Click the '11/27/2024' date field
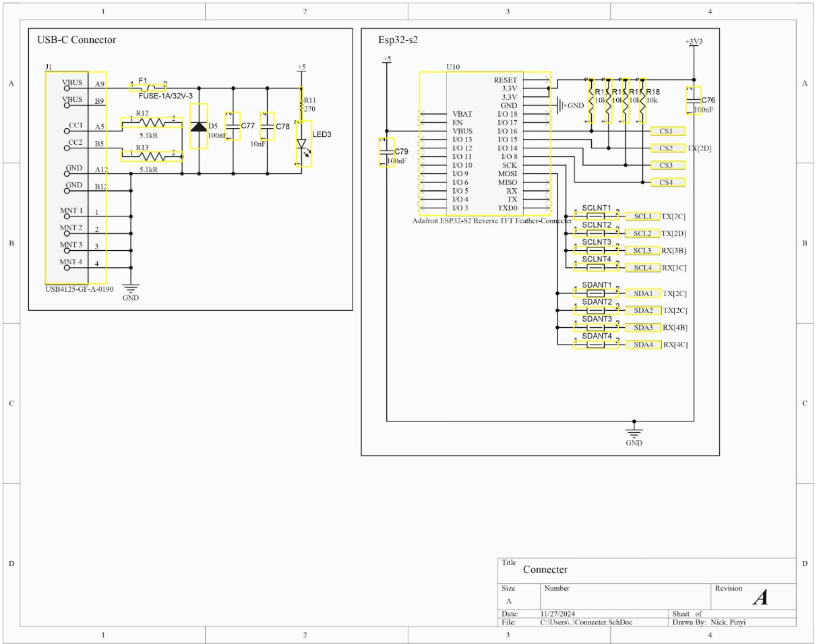This screenshot has width=817, height=644. (558, 614)
